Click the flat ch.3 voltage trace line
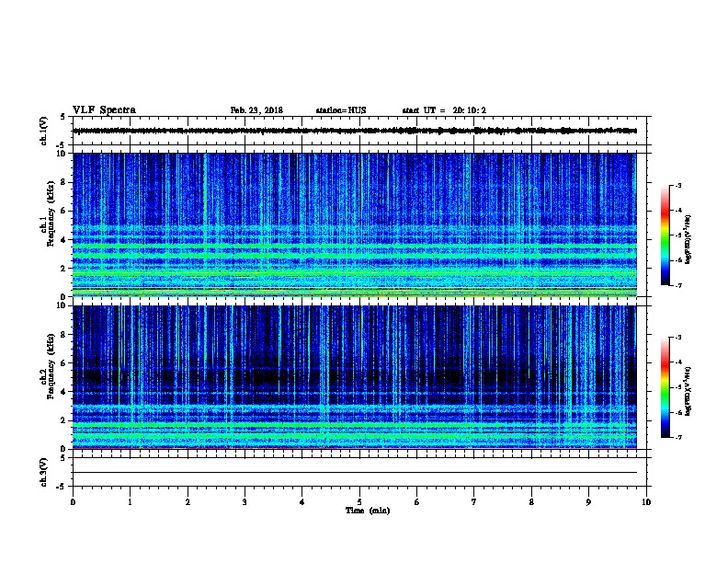 tap(355, 473)
